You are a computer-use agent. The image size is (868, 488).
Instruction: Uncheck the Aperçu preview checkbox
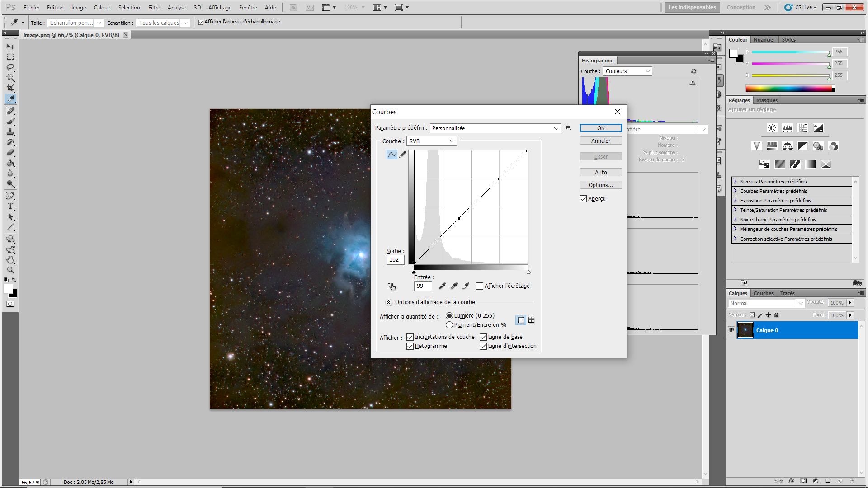coord(583,199)
